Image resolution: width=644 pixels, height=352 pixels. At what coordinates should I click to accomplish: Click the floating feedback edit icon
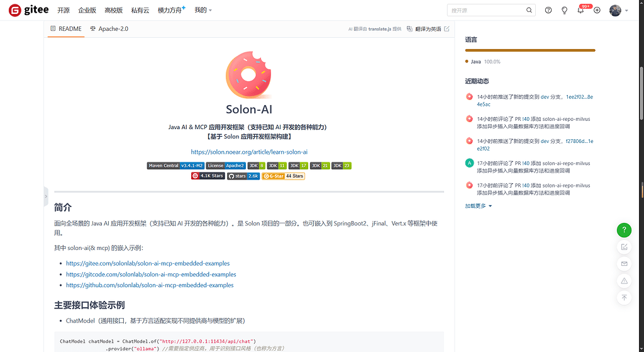click(625, 247)
